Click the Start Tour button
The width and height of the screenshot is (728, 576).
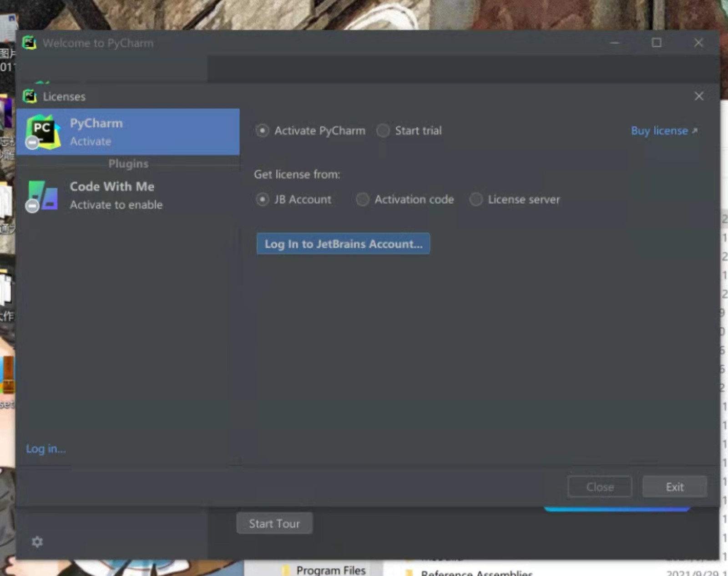click(274, 524)
